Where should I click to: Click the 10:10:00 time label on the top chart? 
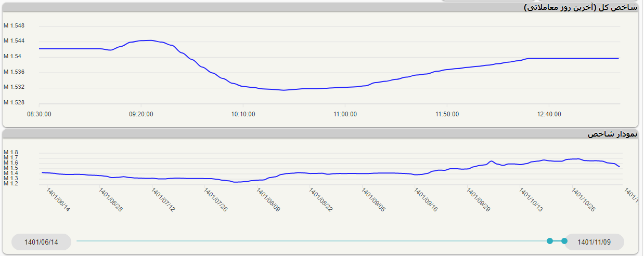[243, 114]
